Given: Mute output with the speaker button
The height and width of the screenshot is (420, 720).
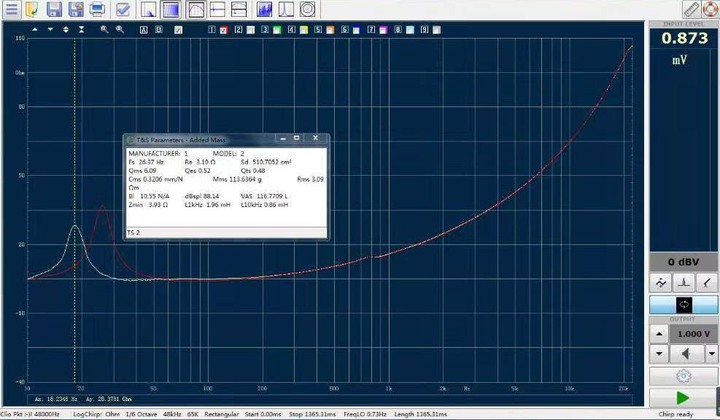Looking at the screenshot, I should (686, 354).
